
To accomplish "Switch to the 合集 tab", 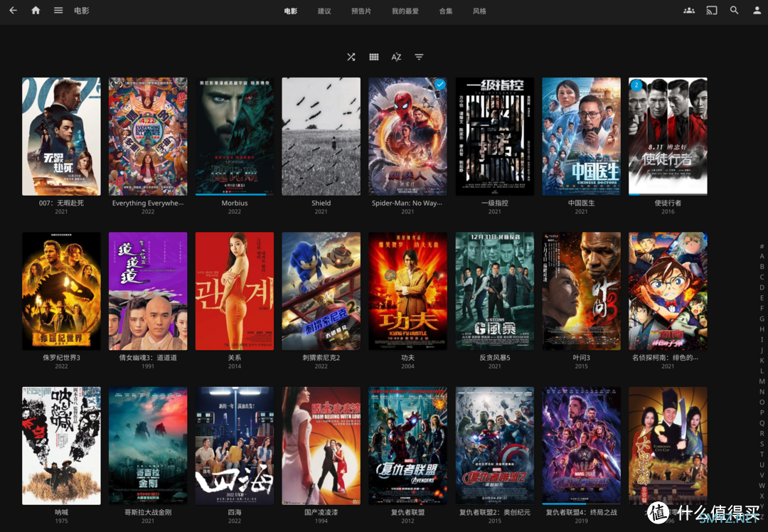I will [446, 11].
